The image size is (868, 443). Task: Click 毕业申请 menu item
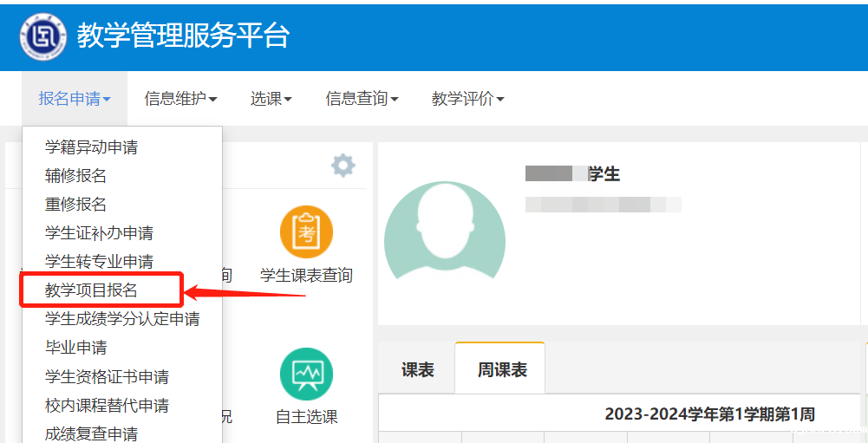click(x=76, y=348)
